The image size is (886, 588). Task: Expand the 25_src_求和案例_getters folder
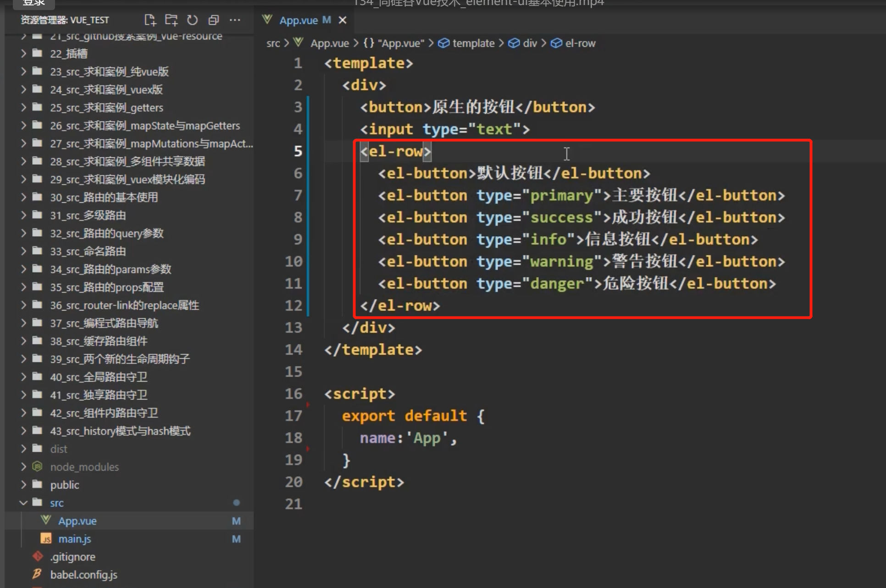pyautogui.click(x=23, y=107)
